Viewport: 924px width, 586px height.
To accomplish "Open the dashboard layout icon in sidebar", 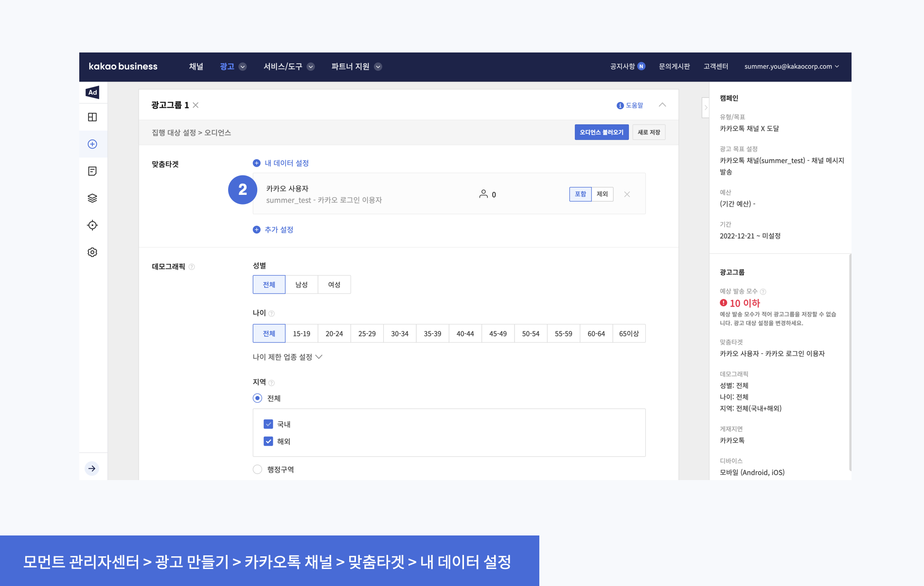I will click(92, 117).
